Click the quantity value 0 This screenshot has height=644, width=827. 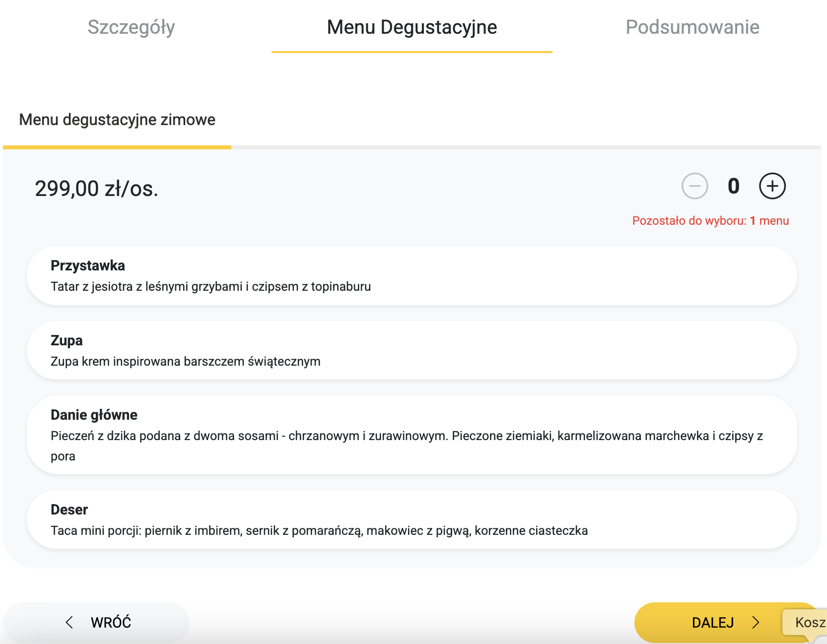click(734, 187)
